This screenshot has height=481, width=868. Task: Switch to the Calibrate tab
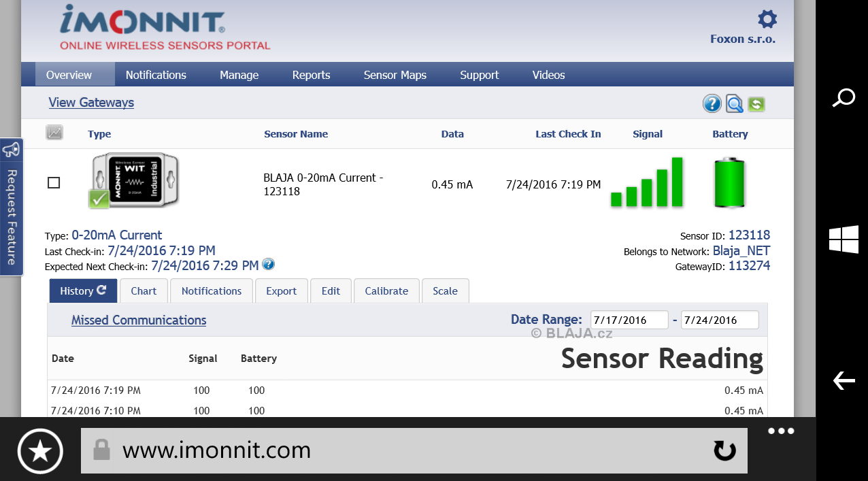coord(386,291)
